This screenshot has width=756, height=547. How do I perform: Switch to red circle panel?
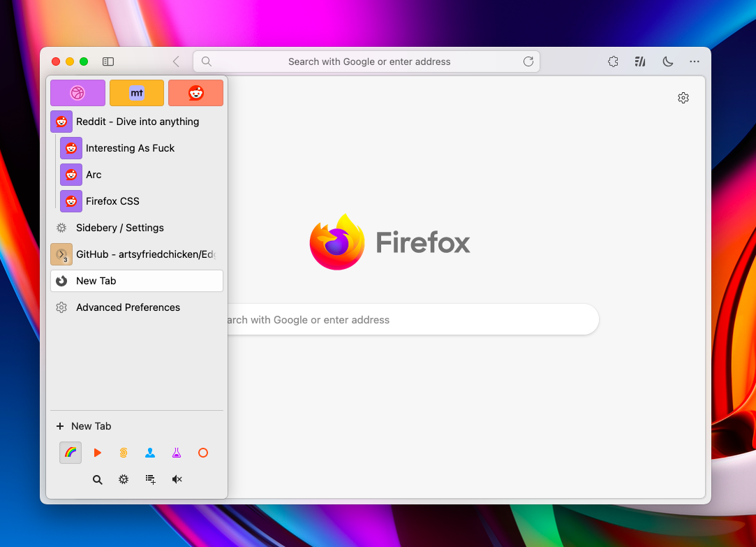point(203,453)
